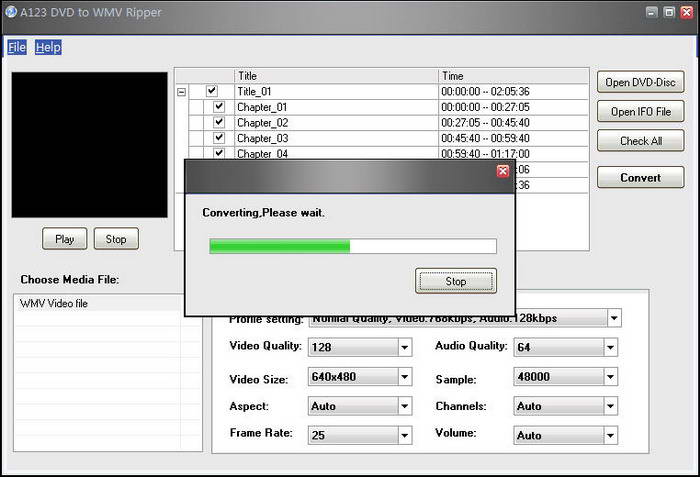Minimize the A123 DVD to WMV Ripper window
700x477 pixels.
(652, 12)
